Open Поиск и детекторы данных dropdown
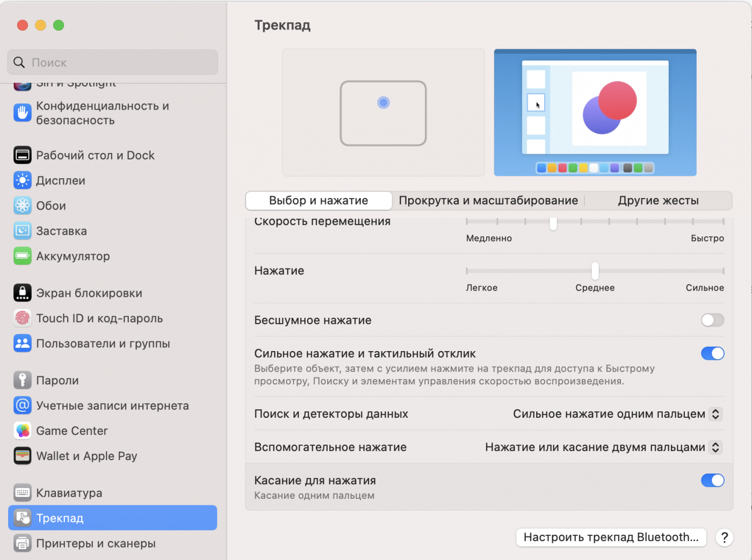This screenshot has width=752, height=560. tap(617, 414)
